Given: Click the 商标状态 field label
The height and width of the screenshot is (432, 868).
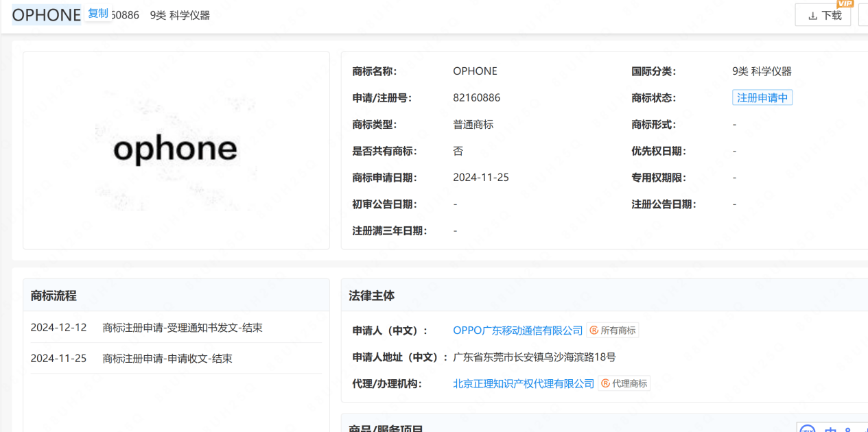Looking at the screenshot, I should 654,98.
